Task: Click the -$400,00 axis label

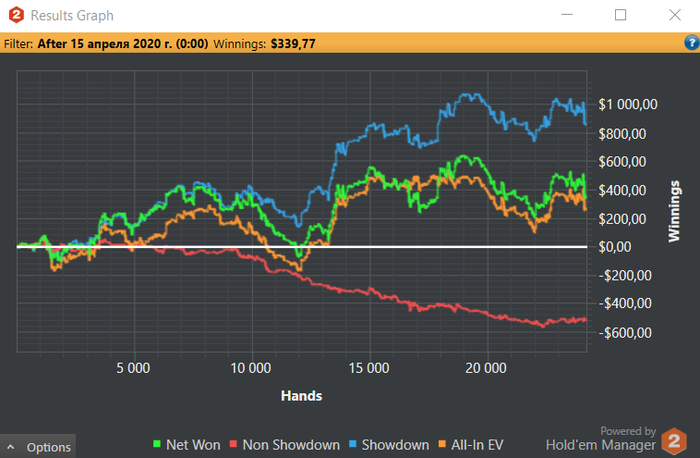Action: (x=625, y=304)
